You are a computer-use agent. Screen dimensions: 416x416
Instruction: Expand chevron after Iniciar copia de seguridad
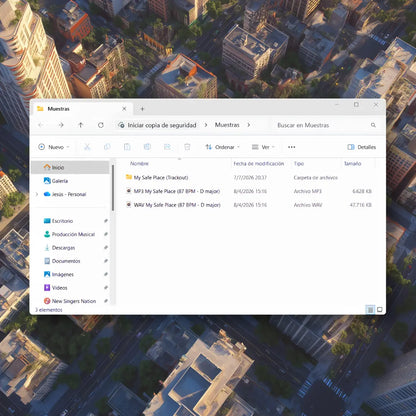click(x=206, y=125)
